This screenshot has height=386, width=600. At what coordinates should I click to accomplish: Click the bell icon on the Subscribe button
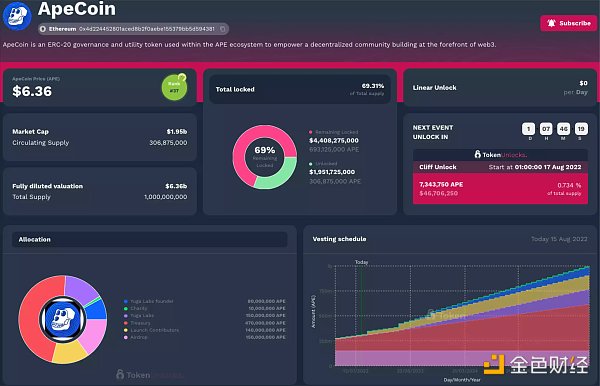[x=551, y=23]
